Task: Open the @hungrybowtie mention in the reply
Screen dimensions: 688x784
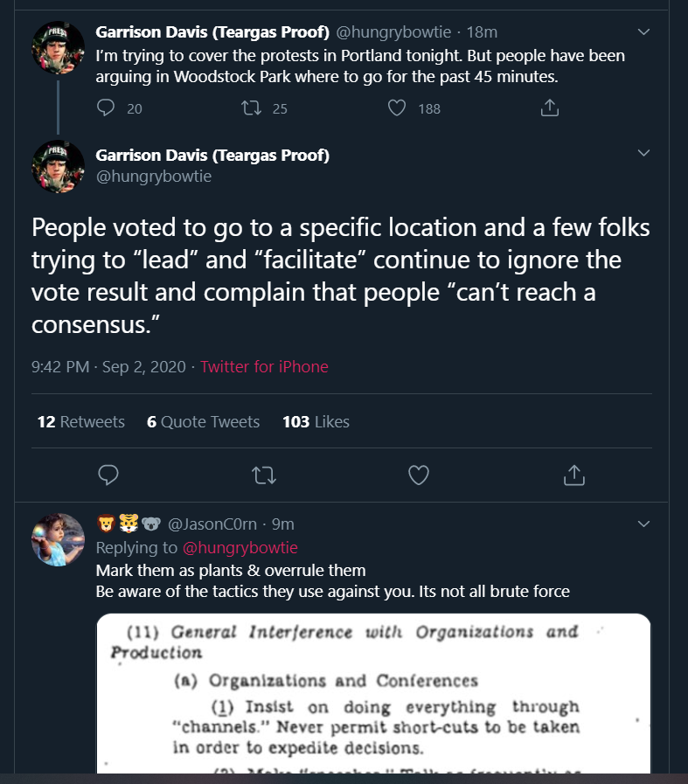Action: [x=240, y=547]
